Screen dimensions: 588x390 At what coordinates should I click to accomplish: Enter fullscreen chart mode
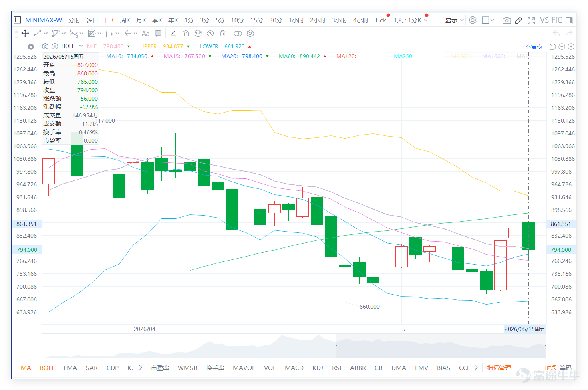[x=531, y=20]
